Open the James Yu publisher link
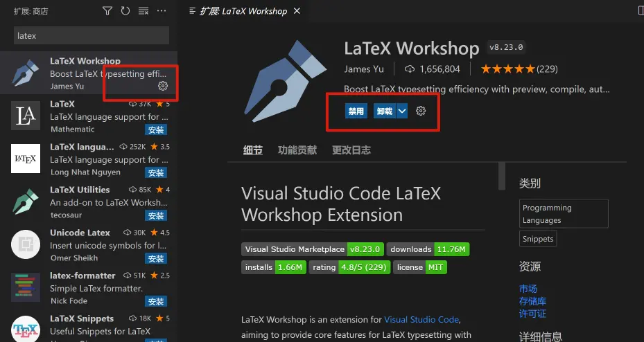The image size is (644, 342). click(x=364, y=69)
